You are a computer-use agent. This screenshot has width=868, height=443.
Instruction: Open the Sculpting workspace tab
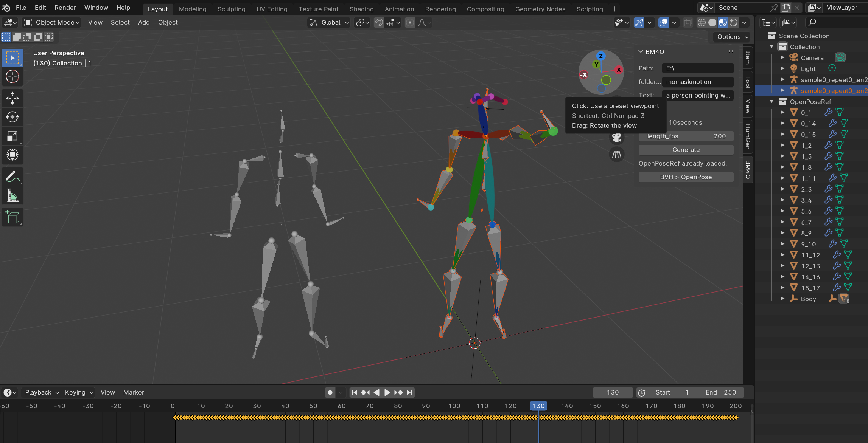tap(231, 9)
